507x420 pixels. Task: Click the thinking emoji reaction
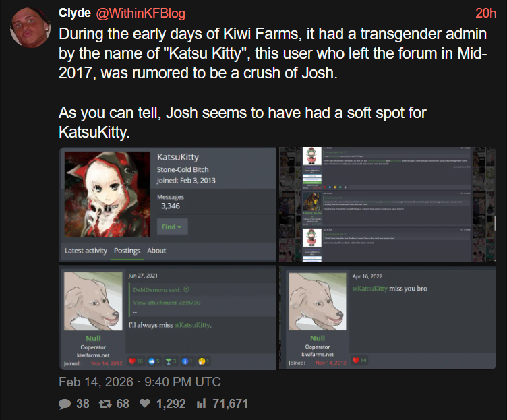coord(202,361)
